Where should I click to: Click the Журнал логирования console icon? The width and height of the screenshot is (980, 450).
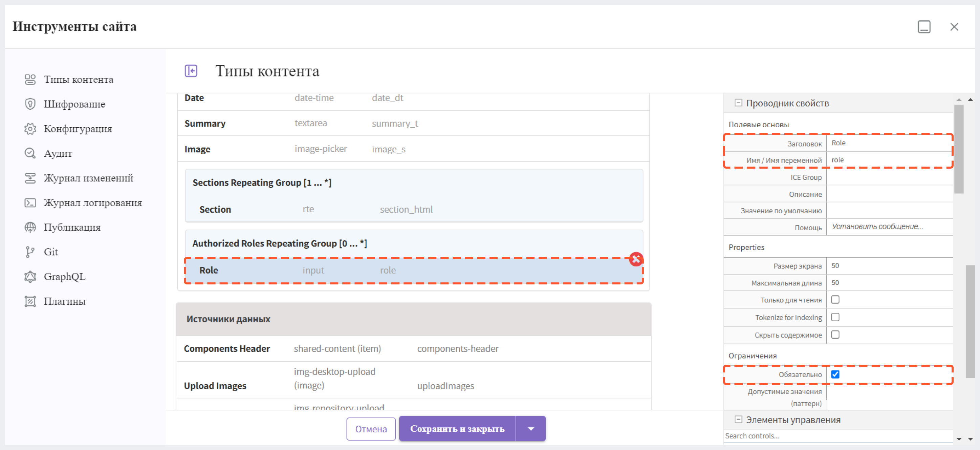coord(30,203)
